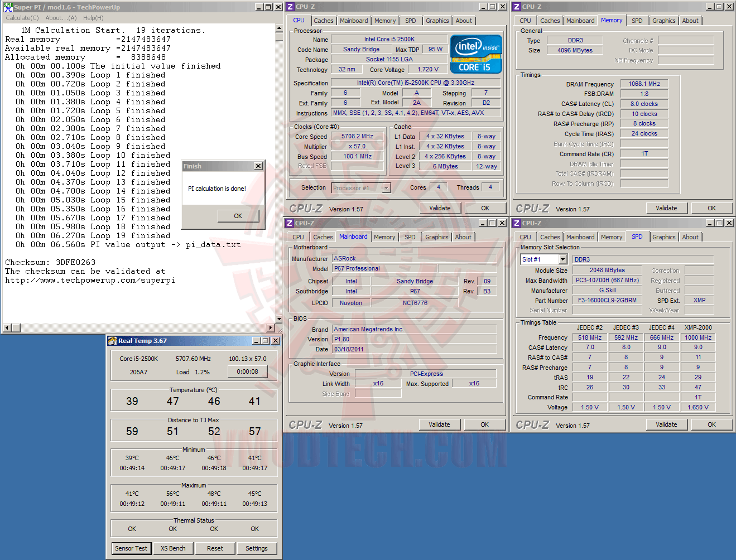
Task: Click Validate in the CPU-Z Timings window
Action: click(x=666, y=208)
